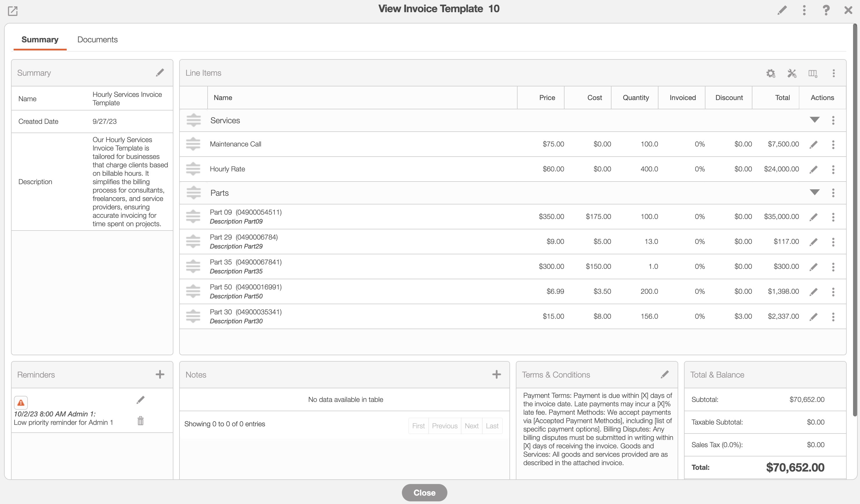Switch to the Documents tab
Screen dimensions: 860x504
tap(97, 39)
